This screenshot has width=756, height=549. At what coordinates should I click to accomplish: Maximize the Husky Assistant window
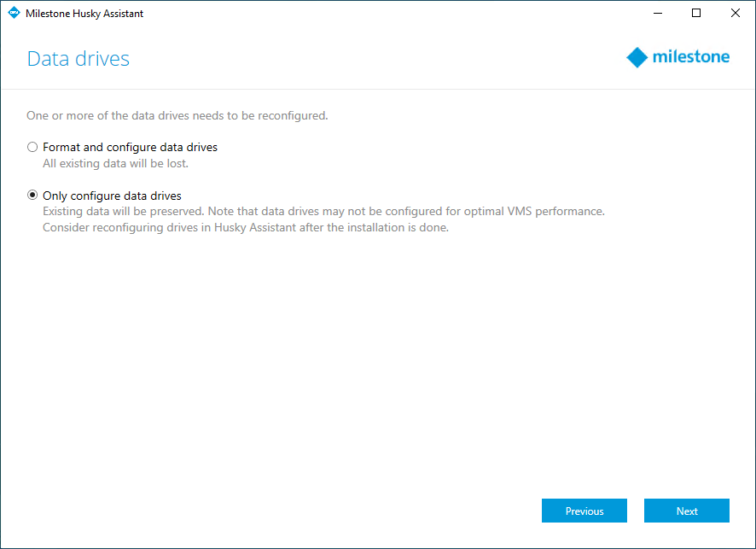coord(696,13)
